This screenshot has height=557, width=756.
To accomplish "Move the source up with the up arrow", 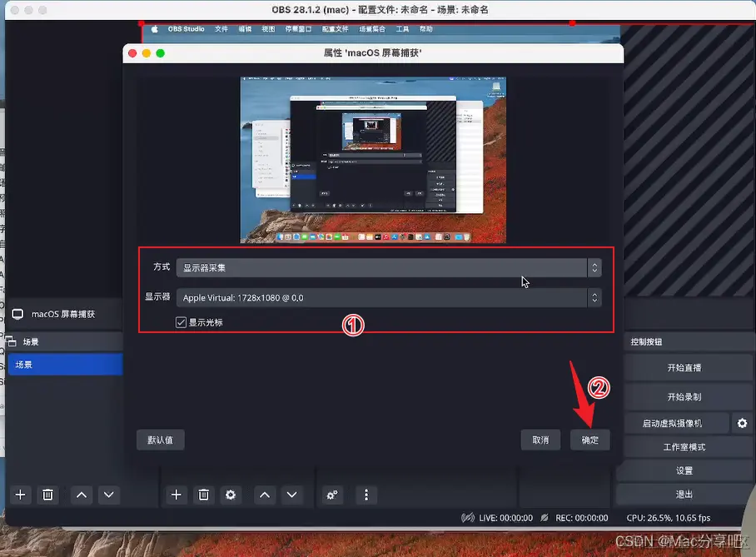I will pos(265,495).
